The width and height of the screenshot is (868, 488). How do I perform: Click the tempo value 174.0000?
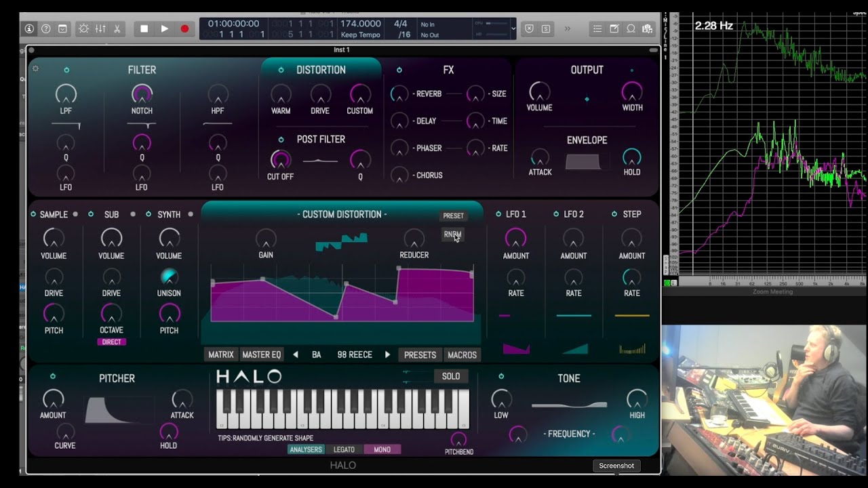[x=361, y=24]
